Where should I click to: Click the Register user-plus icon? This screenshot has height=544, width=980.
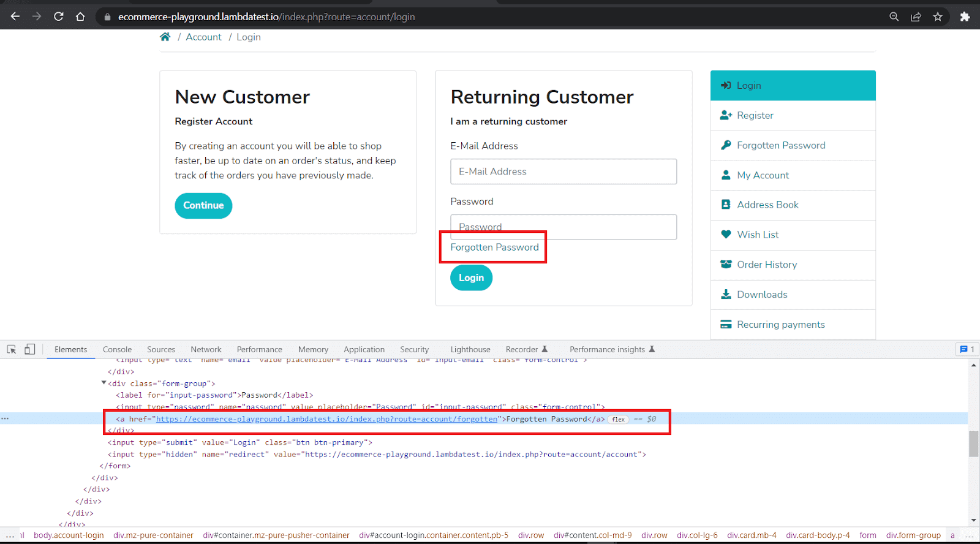(726, 115)
